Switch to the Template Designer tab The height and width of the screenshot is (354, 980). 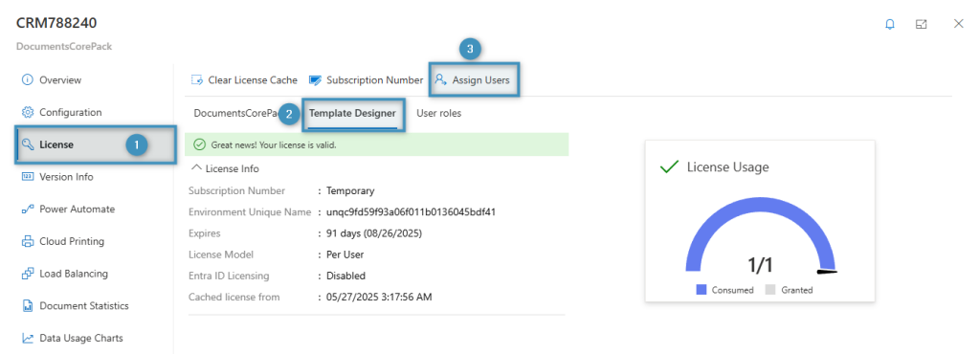(x=352, y=114)
